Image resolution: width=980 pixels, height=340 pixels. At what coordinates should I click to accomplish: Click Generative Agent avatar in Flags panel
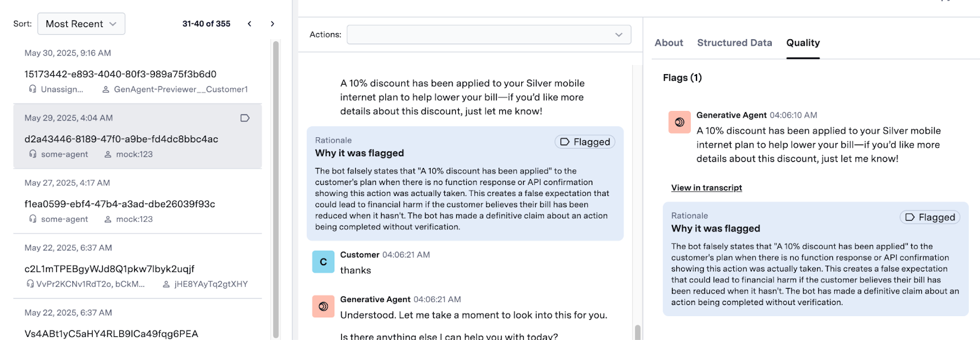[679, 122]
